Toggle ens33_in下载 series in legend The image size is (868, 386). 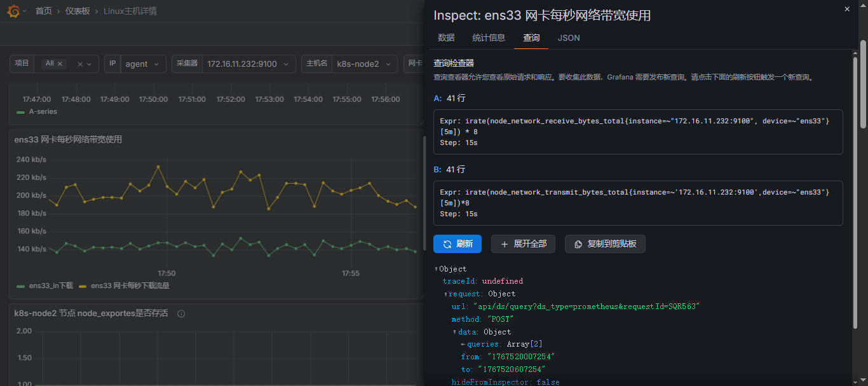pyautogui.click(x=45, y=286)
